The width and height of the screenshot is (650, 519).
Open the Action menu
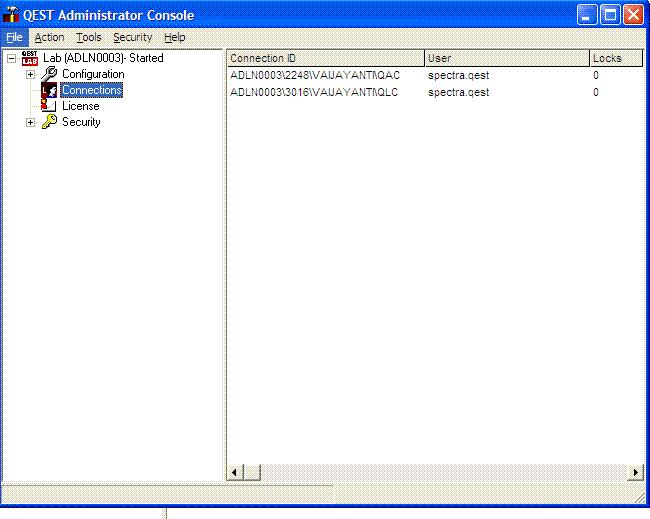(49, 37)
